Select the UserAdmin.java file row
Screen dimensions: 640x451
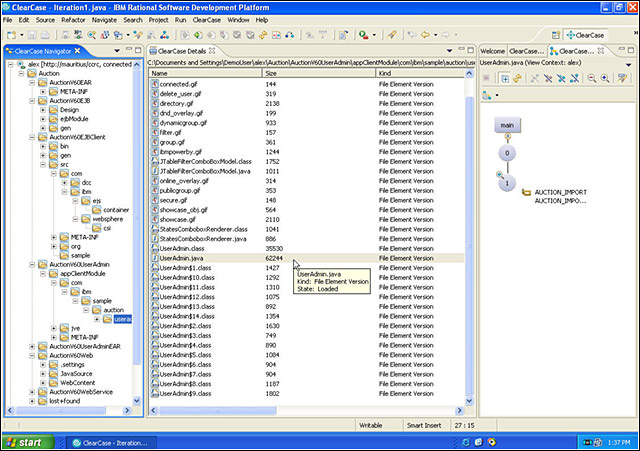coord(307,258)
